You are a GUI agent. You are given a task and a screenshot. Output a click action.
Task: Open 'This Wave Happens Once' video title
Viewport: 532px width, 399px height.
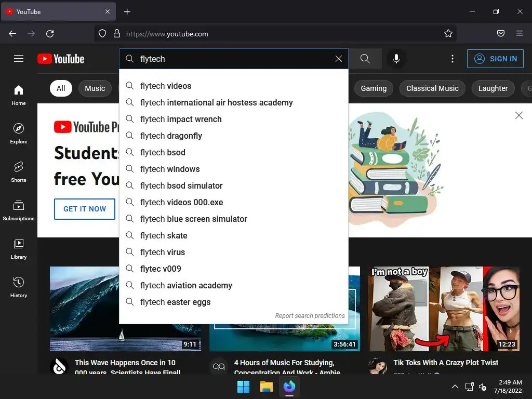click(128, 367)
